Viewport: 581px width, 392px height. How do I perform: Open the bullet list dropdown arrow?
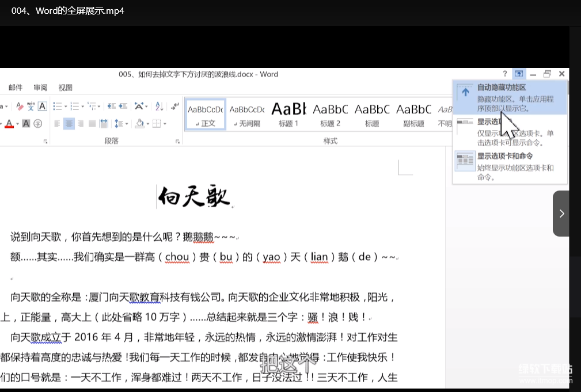[66, 106]
